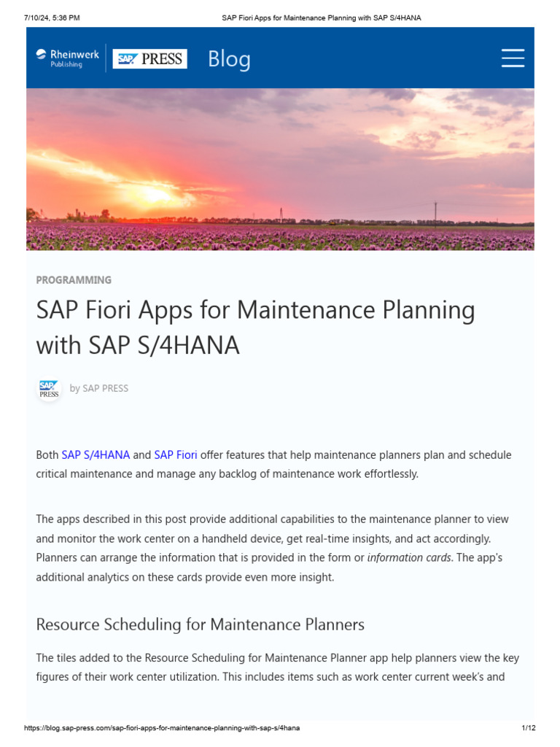
Task: Click the 7/10/24 timestamp in the page header
Action: (x=51, y=18)
